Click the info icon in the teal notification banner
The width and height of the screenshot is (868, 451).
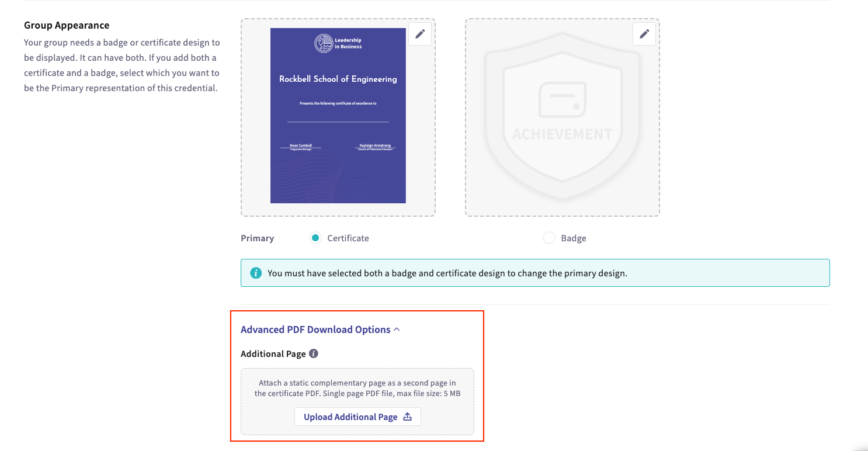pyautogui.click(x=255, y=272)
